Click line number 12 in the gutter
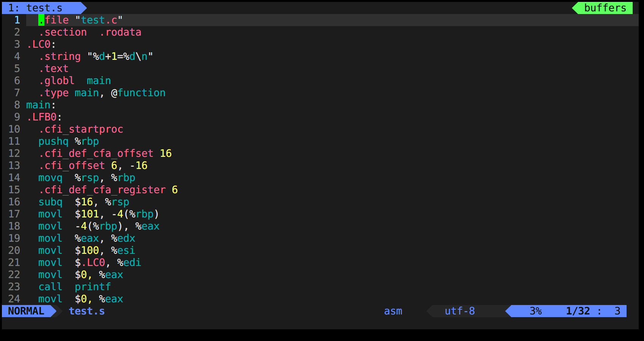 tap(14, 153)
